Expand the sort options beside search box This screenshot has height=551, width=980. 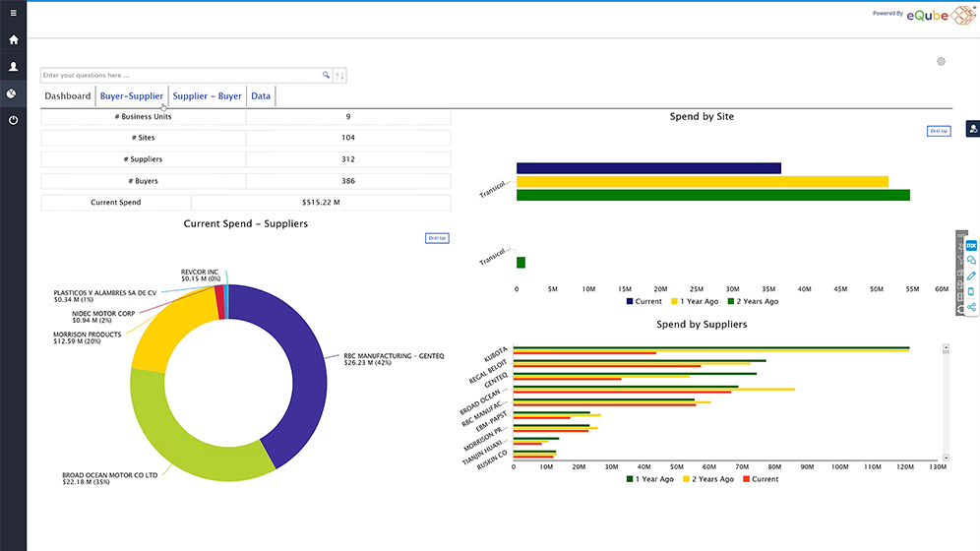coord(340,76)
